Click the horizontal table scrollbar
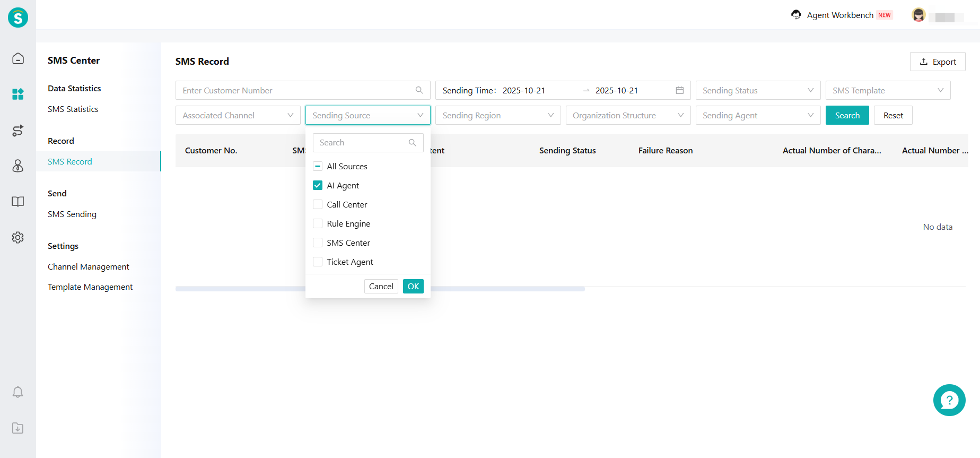This screenshot has height=458, width=980. pos(504,289)
